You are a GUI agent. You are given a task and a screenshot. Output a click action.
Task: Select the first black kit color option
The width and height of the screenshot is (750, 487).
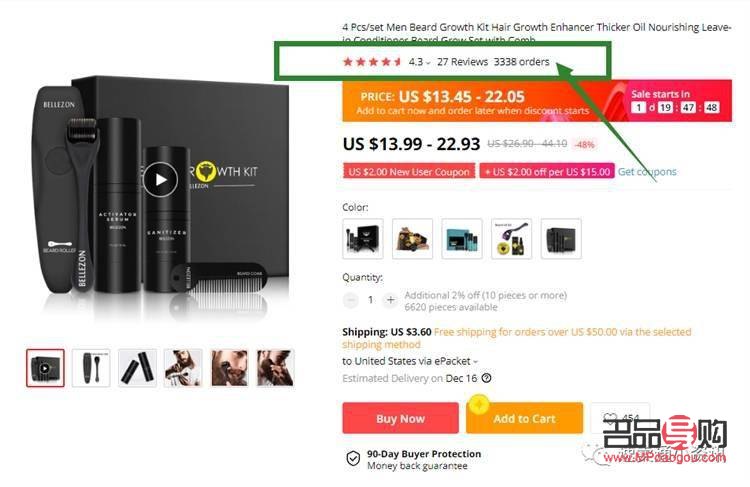[x=363, y=239]
